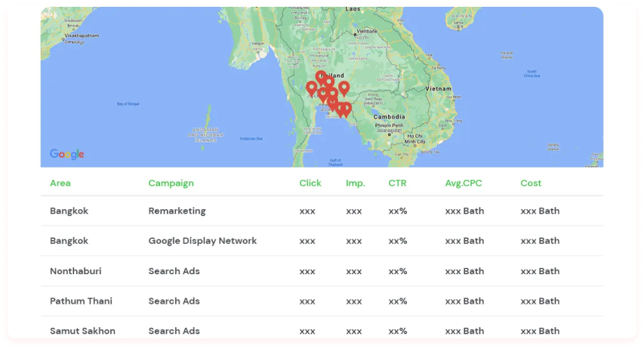
Task: Open the Google Display Network campaign
Action: click(x=202, y=241)
